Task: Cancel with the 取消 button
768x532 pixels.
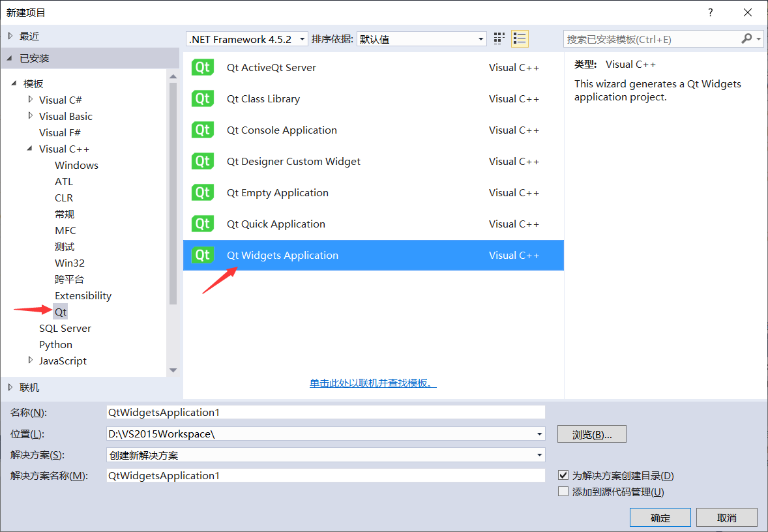Action: [x=727, y=517]
